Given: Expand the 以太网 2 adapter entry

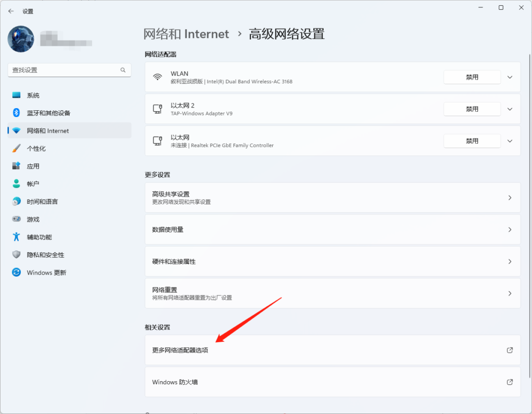Looking at the screenshot, I should [509, 109].
